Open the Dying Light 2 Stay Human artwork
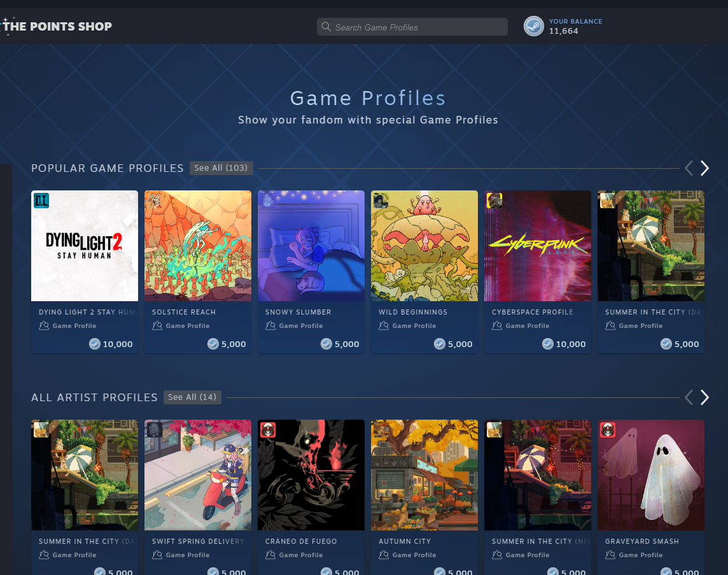 tap(85, 246)
